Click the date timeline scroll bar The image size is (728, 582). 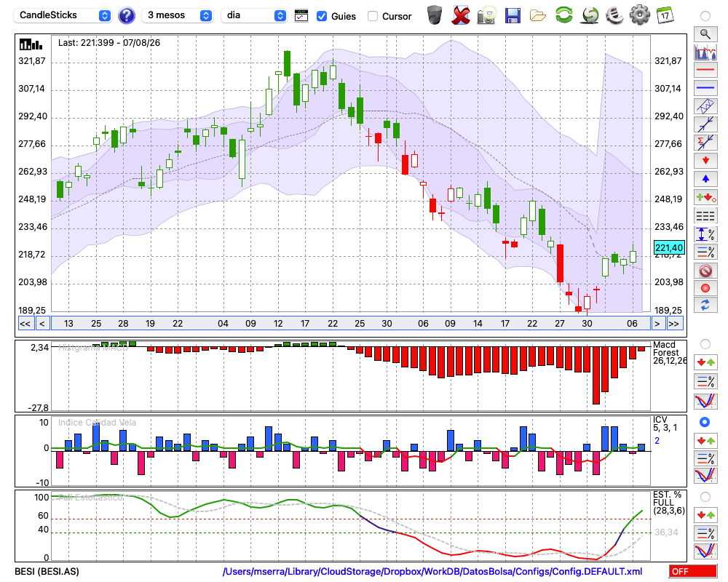[351, 324]
